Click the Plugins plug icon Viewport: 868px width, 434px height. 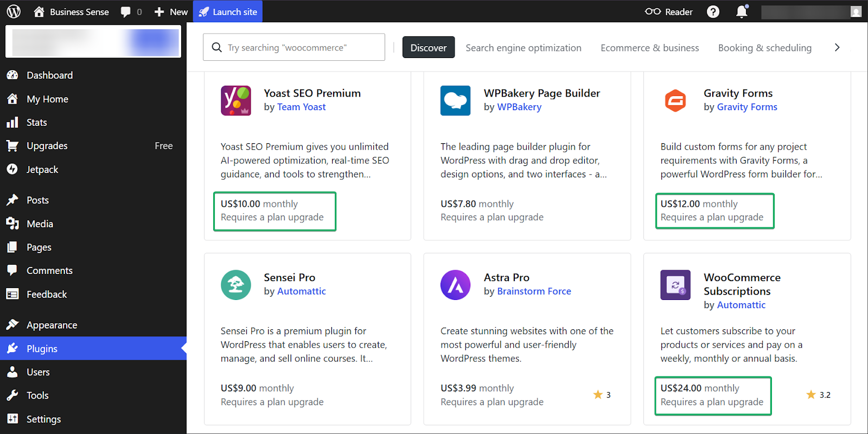click(12, 348)
